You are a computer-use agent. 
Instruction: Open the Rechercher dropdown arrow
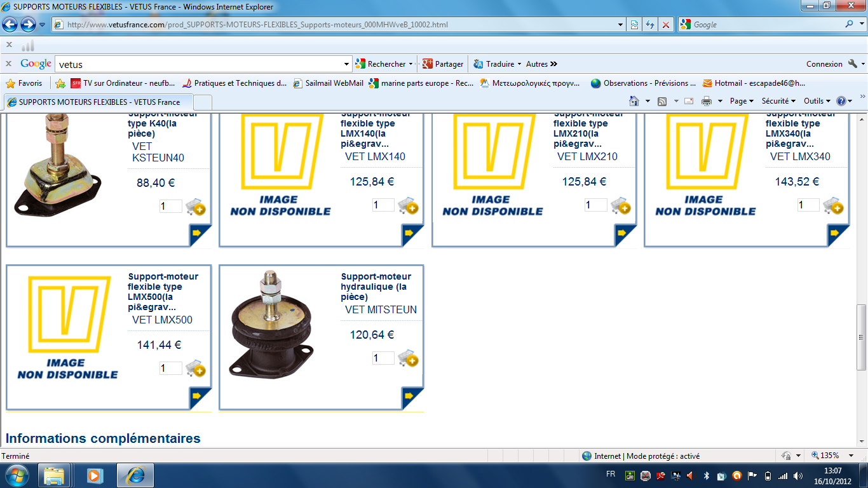[410, 64]
